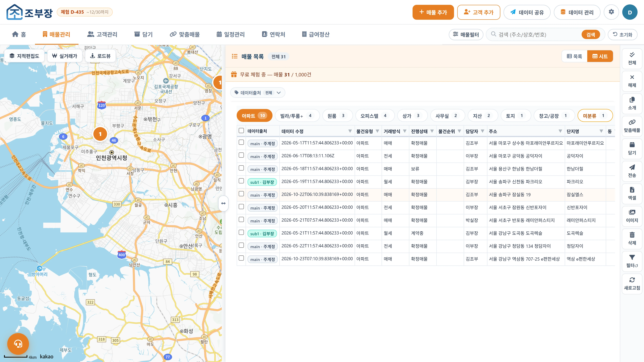
Task: Check the 한남더힐 row checkbox
Action: [x=241, y=168]
